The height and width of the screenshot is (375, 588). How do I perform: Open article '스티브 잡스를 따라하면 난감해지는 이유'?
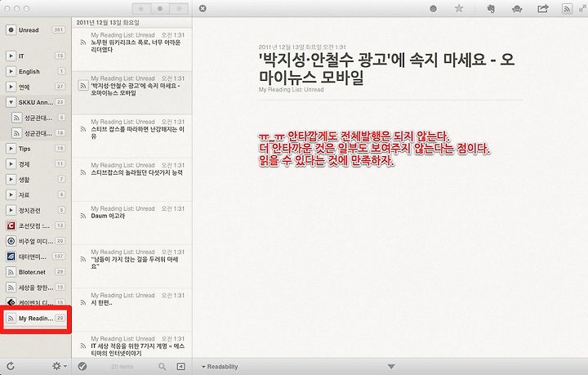pyautogui.click(x=132, y=136)
